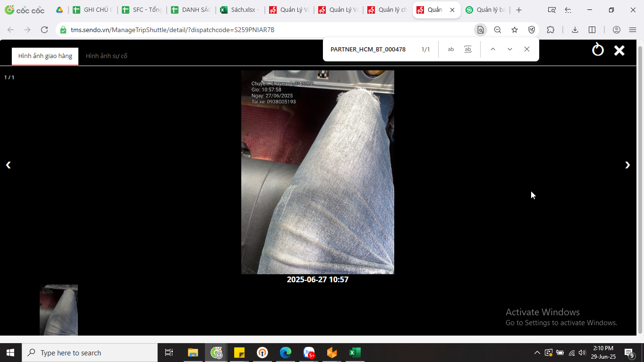Open the downloads icon
644x362 pixels.
tap(575, 30)
